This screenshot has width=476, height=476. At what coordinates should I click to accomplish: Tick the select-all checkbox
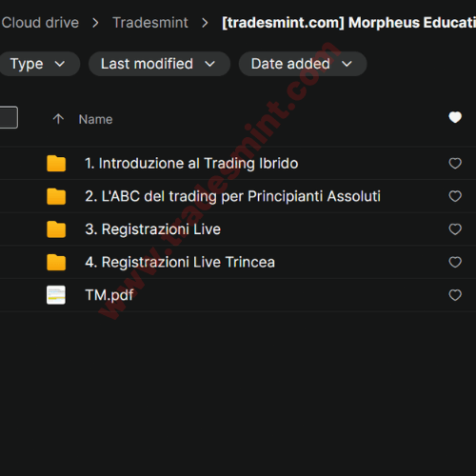tap(9, 117)
